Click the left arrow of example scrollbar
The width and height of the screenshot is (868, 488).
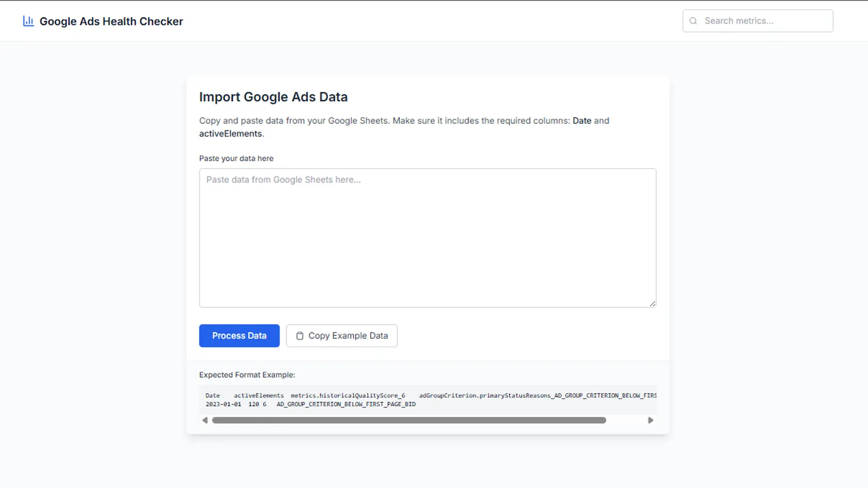[x=205, y=420]
